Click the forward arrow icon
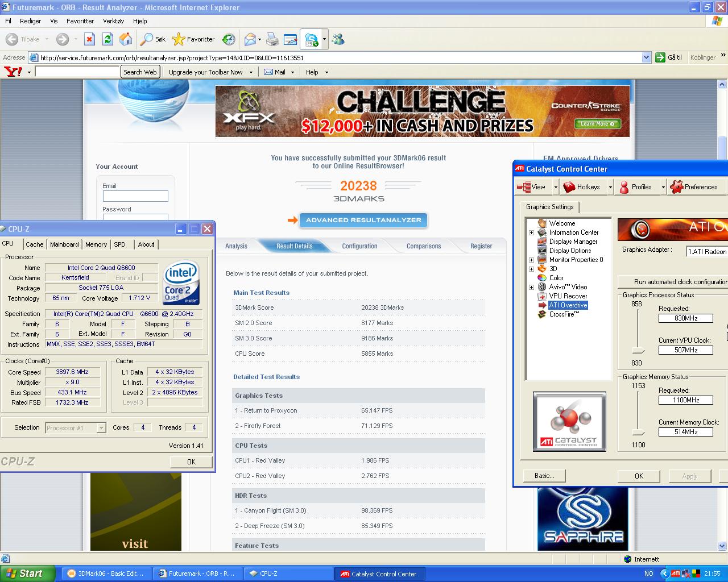Viewport: 728px width, 582px height. (x=63, y=39)
